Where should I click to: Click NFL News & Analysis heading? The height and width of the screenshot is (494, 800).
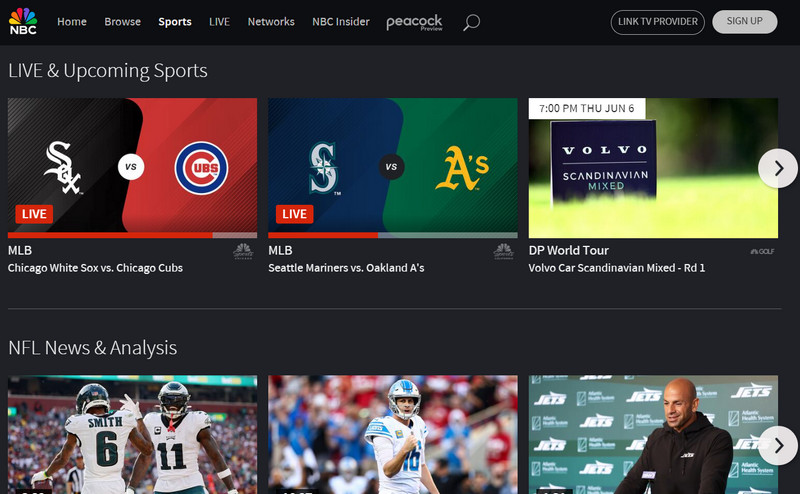(92, 348)
